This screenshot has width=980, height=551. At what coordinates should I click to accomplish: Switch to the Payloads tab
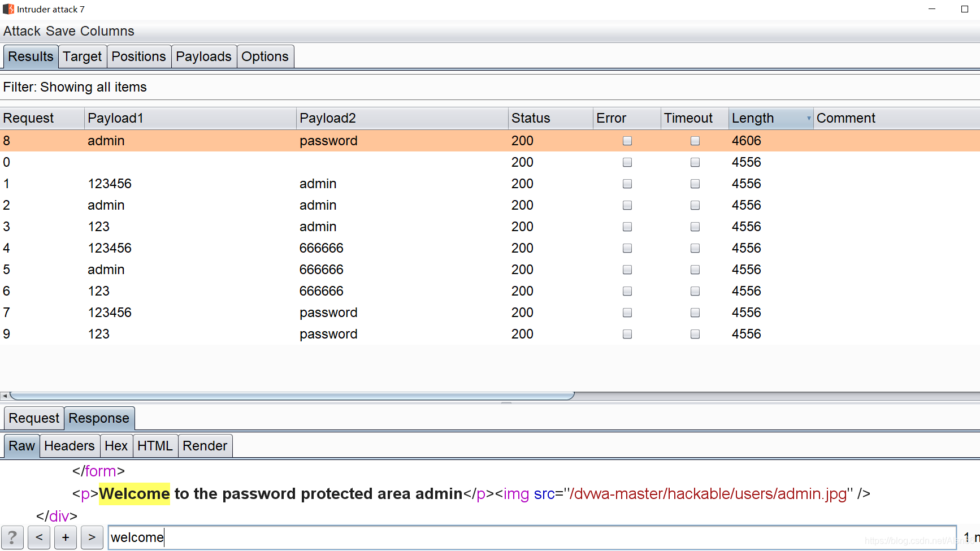(x=203, y=57)
